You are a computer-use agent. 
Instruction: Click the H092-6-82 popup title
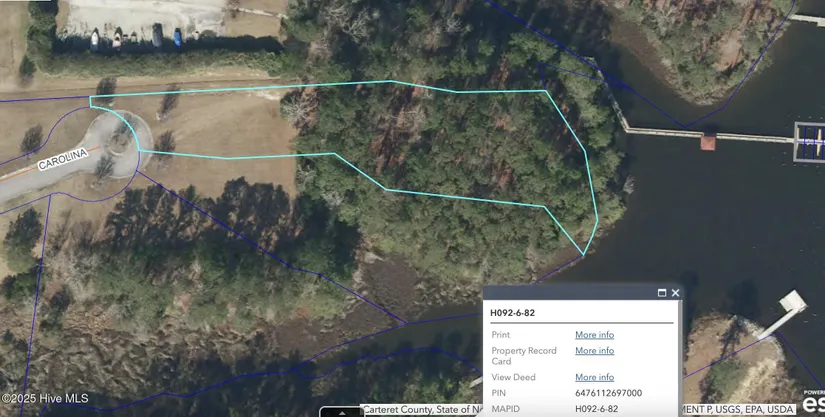(512, 313)
